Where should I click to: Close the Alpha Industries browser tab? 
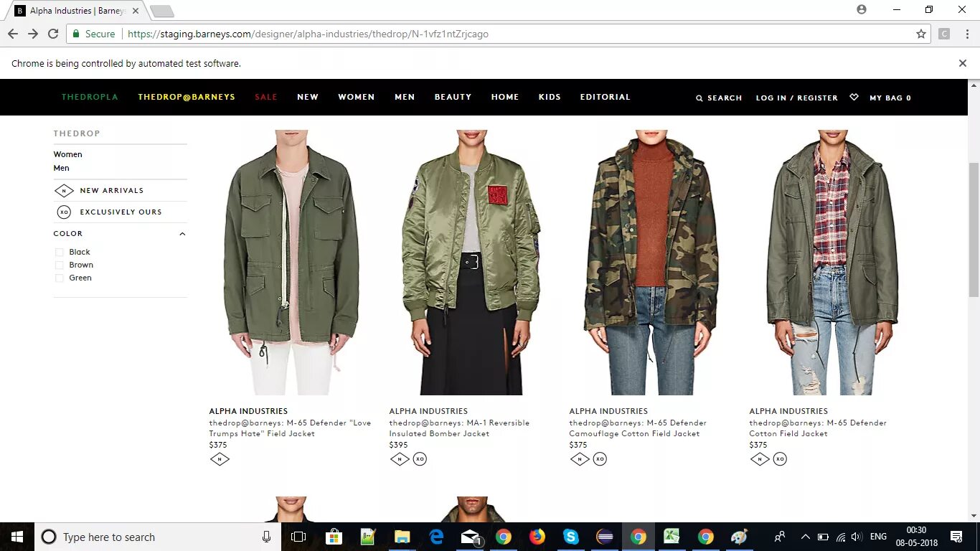click(x=136, y=11)
